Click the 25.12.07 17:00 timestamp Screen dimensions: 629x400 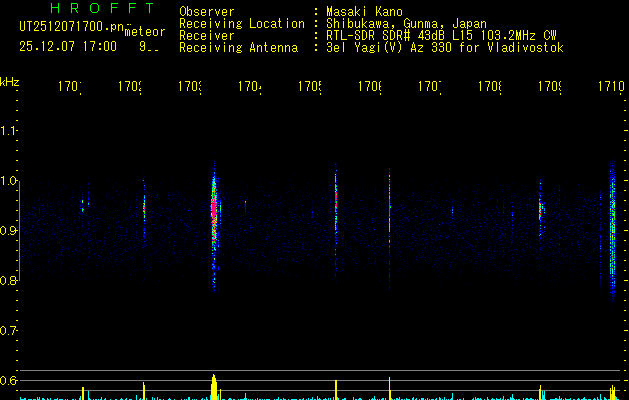point(67,46)
